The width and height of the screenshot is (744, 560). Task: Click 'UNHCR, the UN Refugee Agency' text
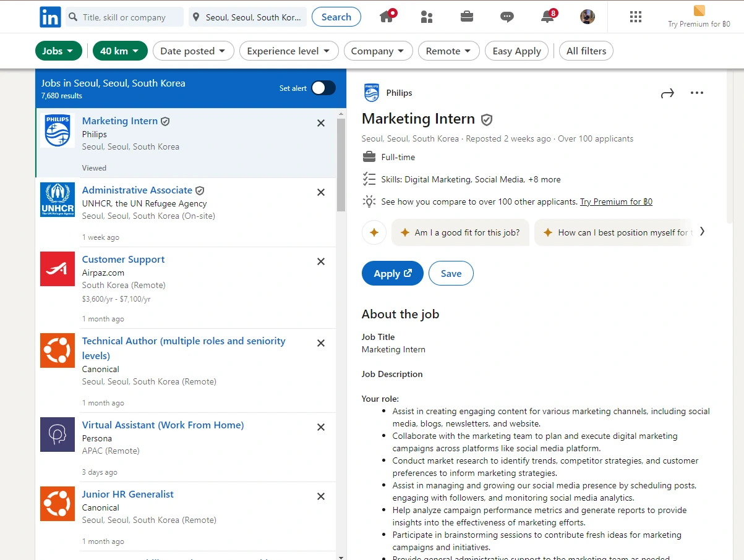(x=145, y=203)
